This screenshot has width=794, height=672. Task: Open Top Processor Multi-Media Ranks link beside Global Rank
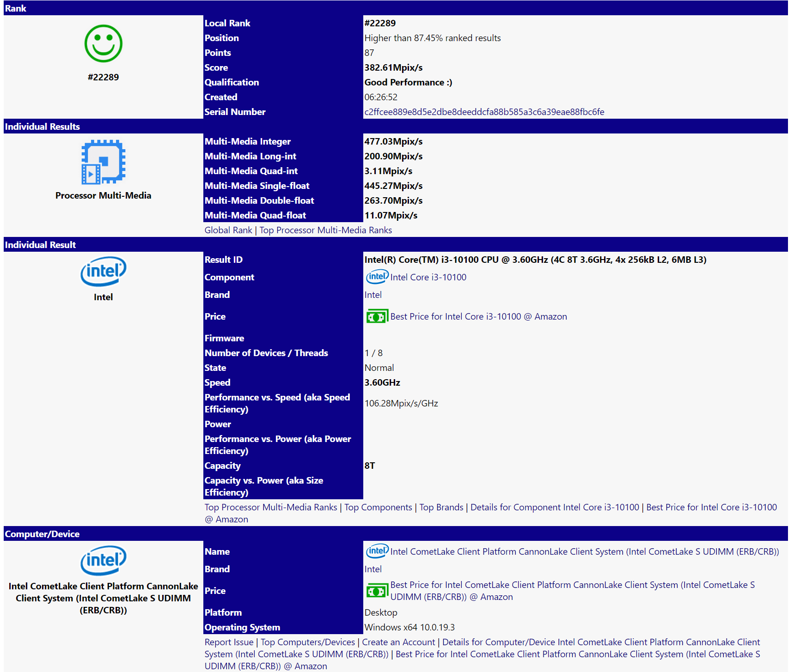pos(325,230)
